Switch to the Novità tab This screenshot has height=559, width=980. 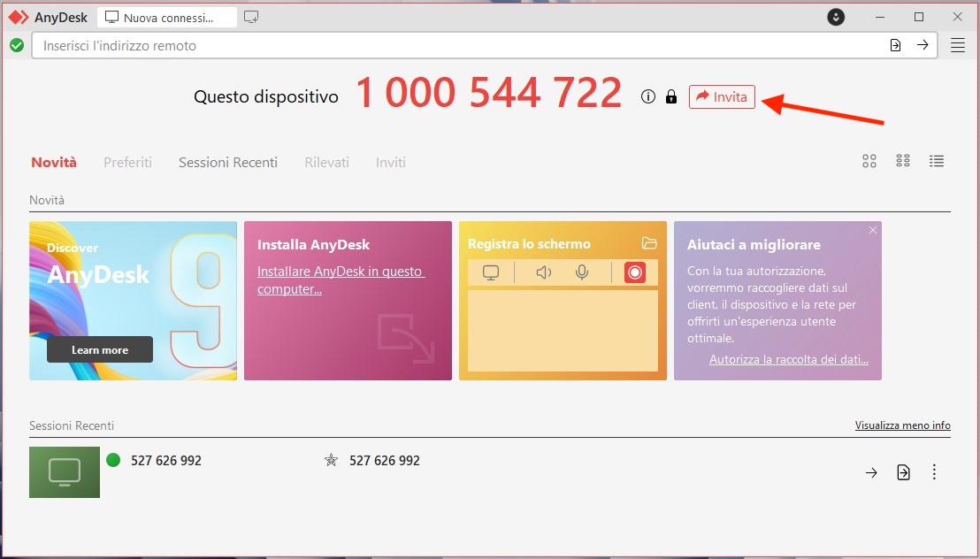click(54, 163)
